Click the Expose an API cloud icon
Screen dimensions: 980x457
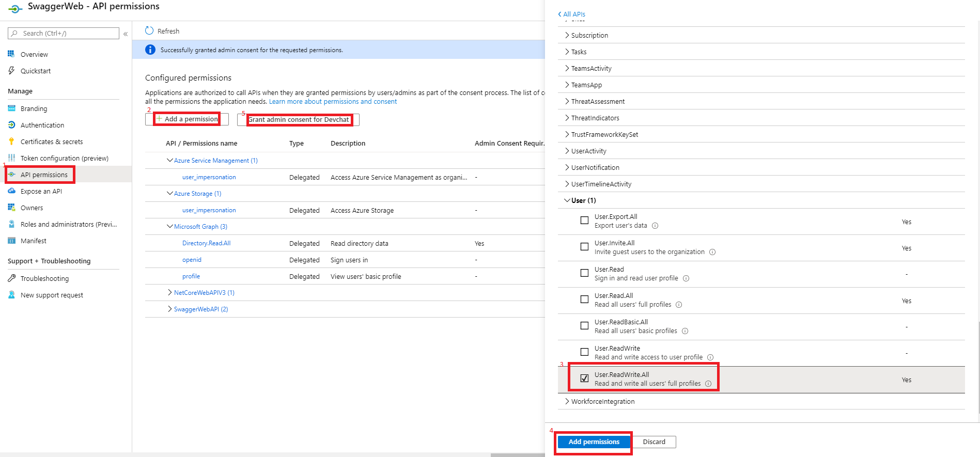[x=11, y=191]
